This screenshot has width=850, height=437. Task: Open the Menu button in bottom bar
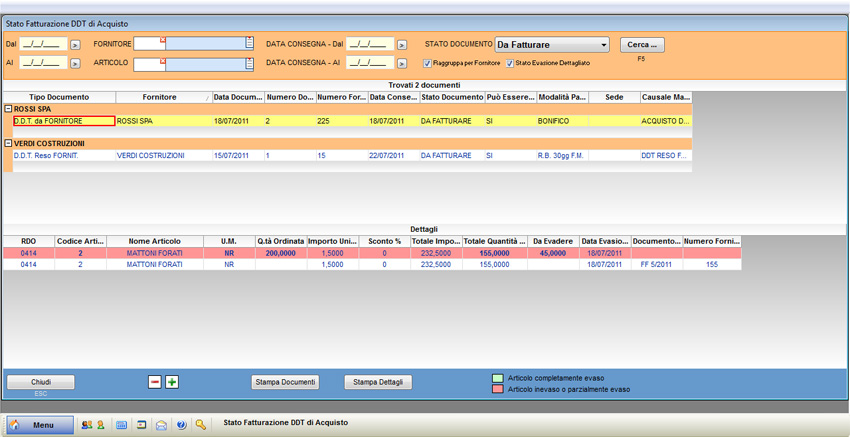pyautogui.click(x=40, y=425)
